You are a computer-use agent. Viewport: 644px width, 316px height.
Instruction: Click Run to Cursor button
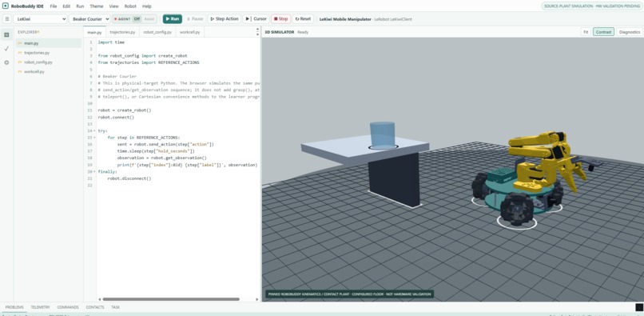pos(256,19)
